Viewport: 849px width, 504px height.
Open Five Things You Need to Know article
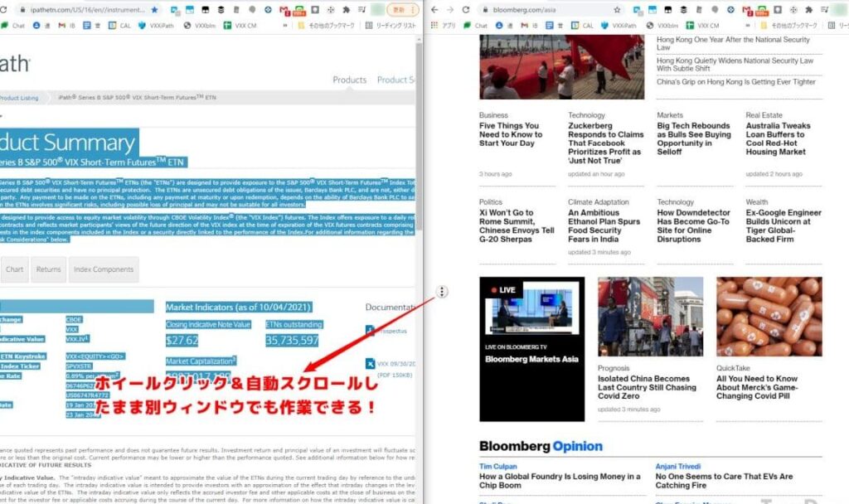click(x=511, y=134)
